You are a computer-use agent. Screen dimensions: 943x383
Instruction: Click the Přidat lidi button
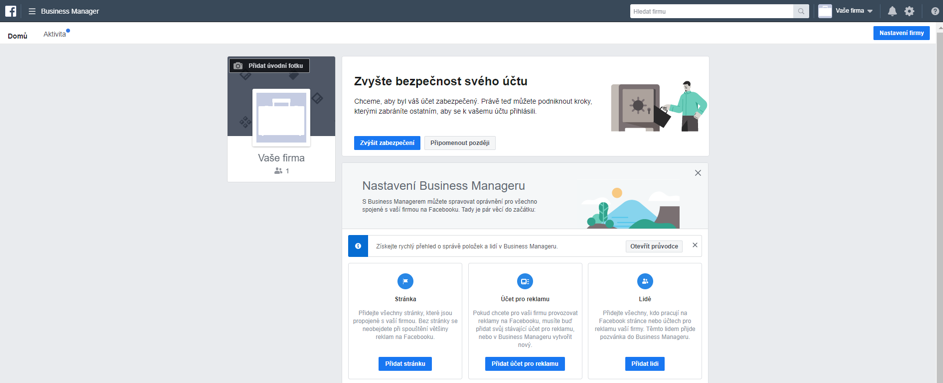point(645,364)
